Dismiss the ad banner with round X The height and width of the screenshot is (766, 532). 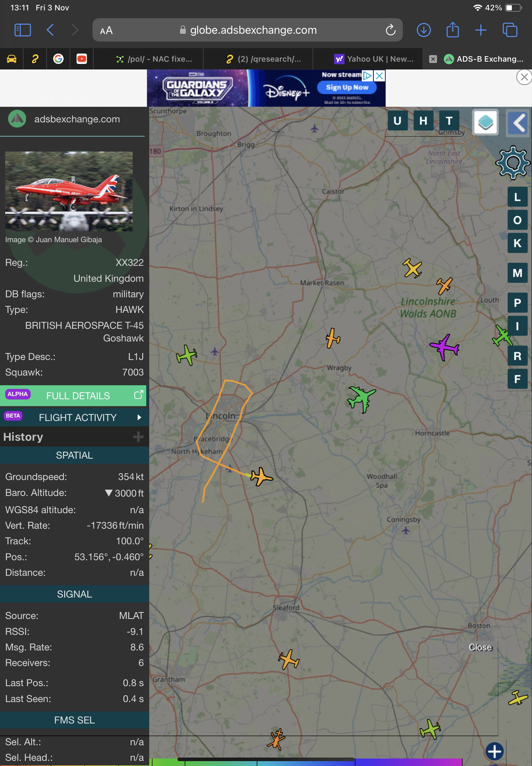click(x=524, y=77)
